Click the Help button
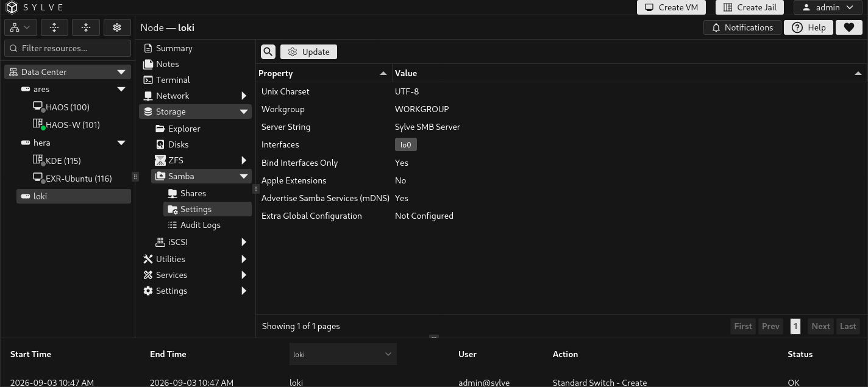The width and height of the screenshot is (868, 387). (x=808, y=27)
